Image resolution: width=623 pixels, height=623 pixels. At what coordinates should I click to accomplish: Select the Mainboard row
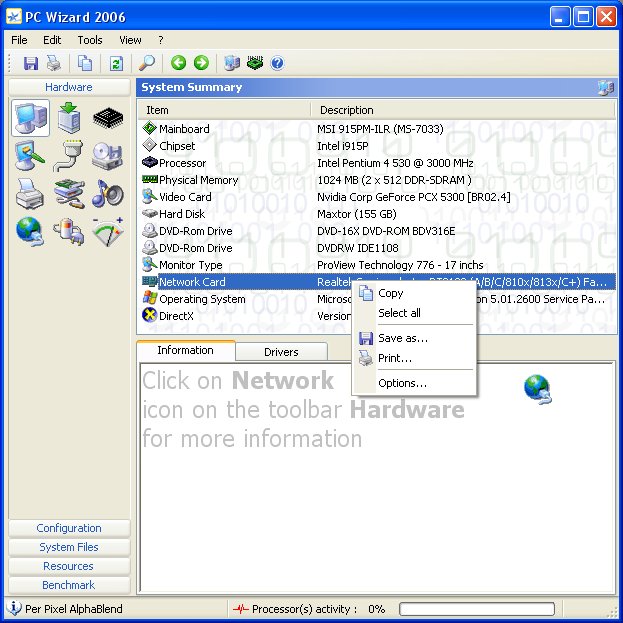click(x=377, y=129)
